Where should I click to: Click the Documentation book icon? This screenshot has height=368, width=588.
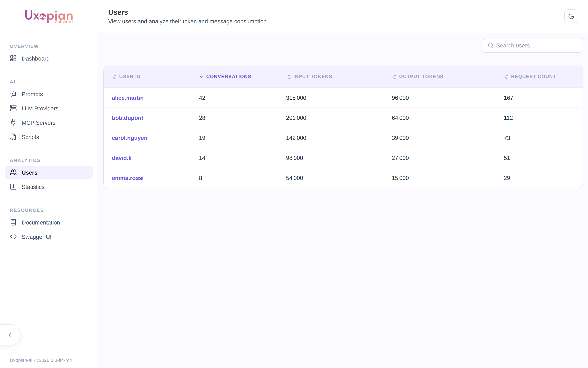pos(13,222)
